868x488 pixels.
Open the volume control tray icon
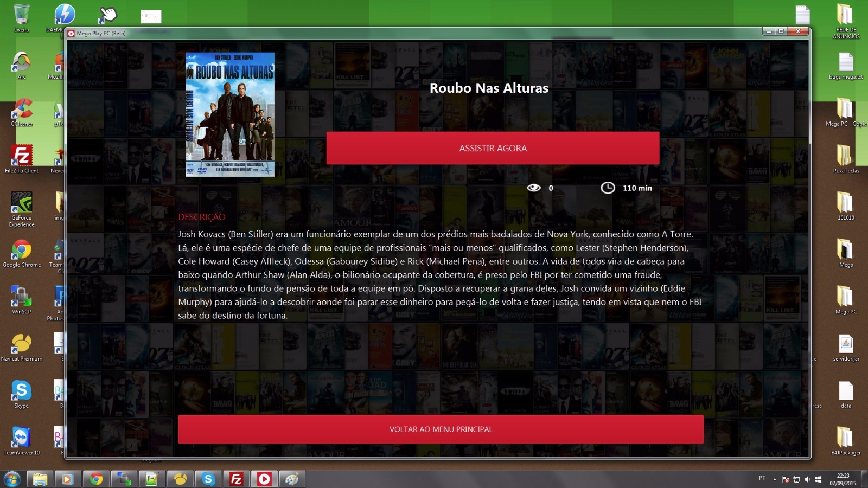(807, 479)
